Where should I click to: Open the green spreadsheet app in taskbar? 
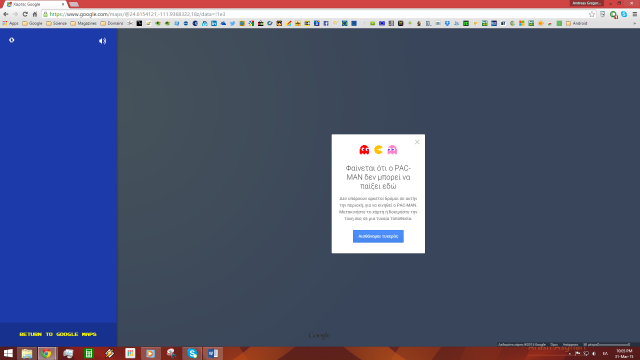(x=89, y=353)
